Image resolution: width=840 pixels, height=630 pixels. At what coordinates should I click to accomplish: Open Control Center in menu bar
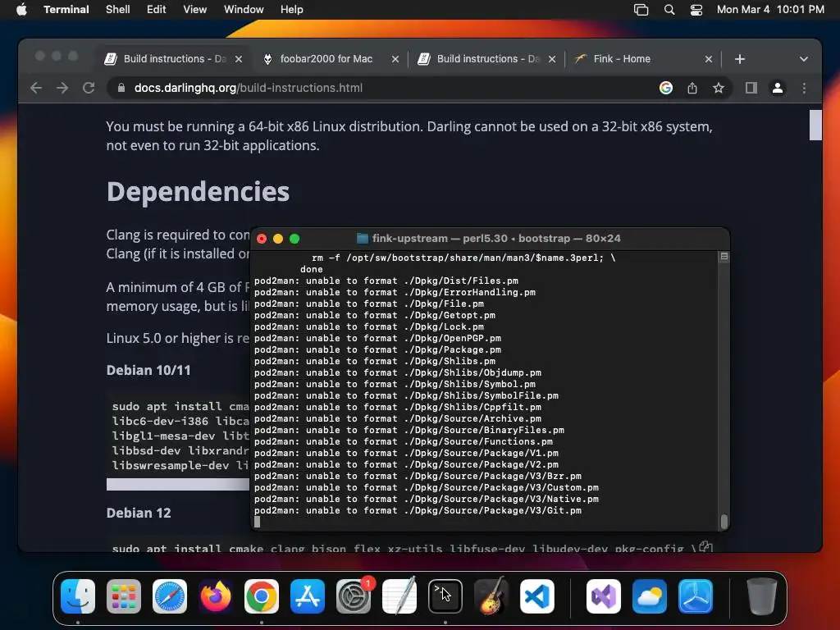click(x=696, y=10)
